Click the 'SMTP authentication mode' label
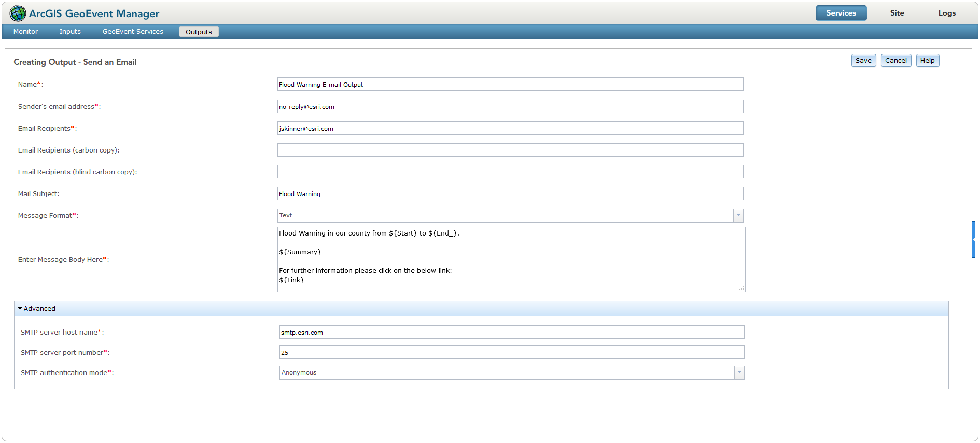 point(67,373)
